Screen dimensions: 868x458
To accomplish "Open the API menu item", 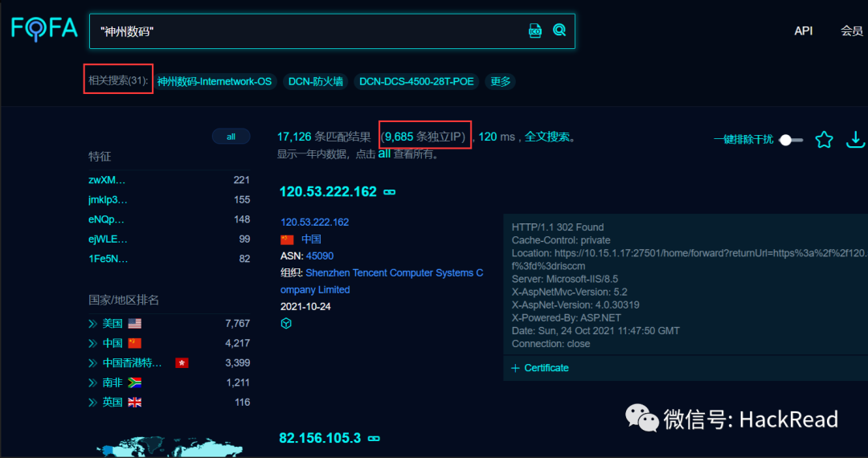I will click(803, 31).
